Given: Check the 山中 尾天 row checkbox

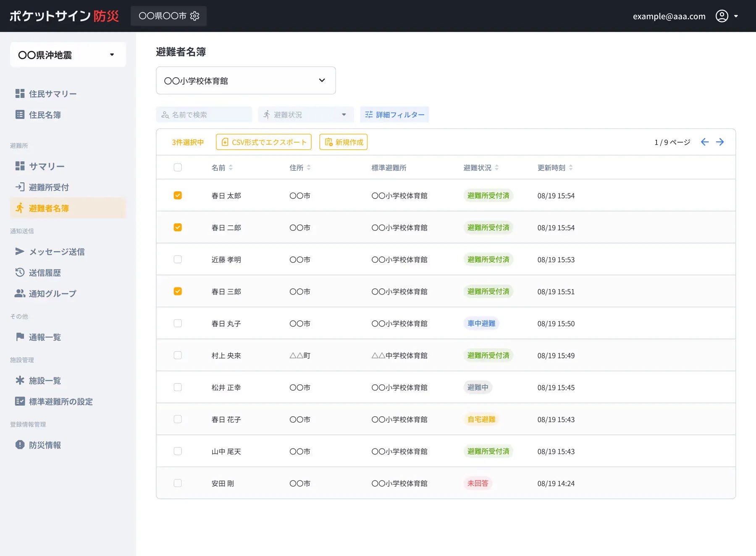Looking at the screenshot, I should click(178, 451).
